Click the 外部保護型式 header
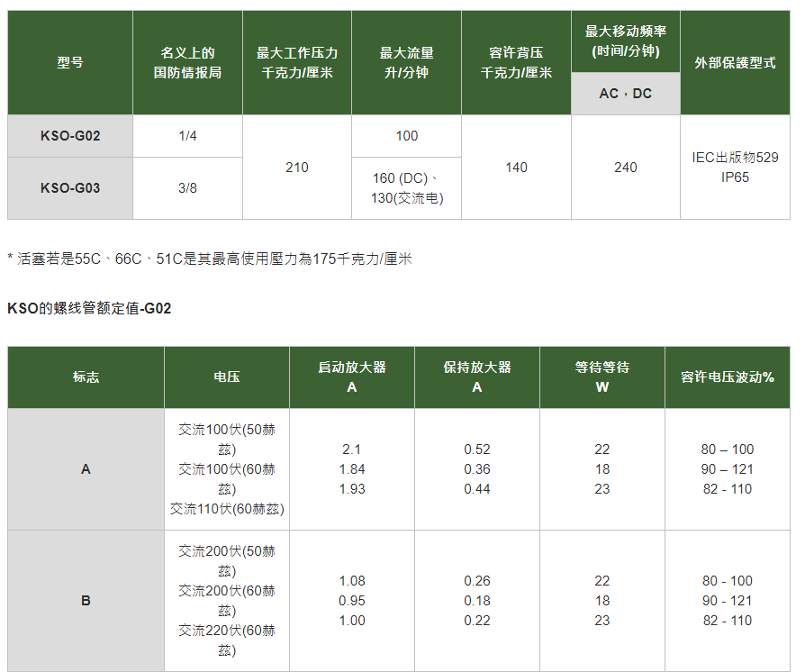 coord(735,63)
